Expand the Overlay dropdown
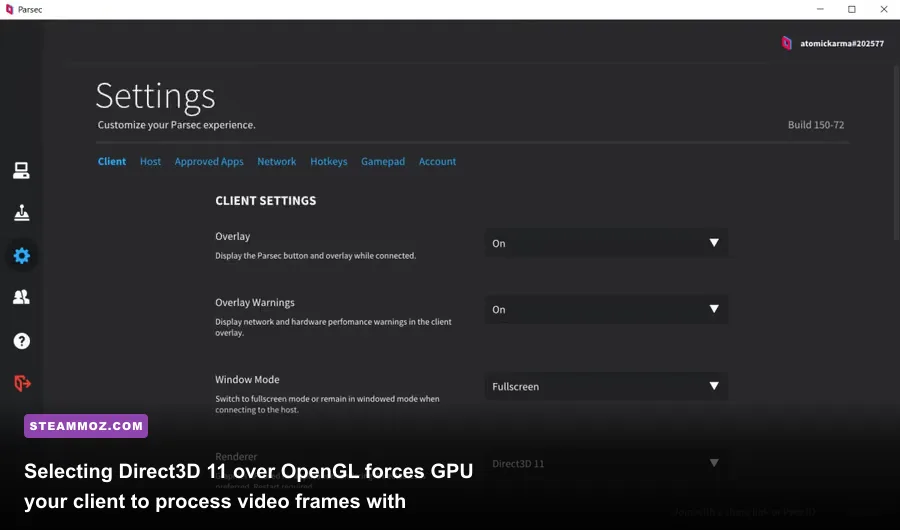Viewport: 900px width, 530px height. click(x=606, y=243)
